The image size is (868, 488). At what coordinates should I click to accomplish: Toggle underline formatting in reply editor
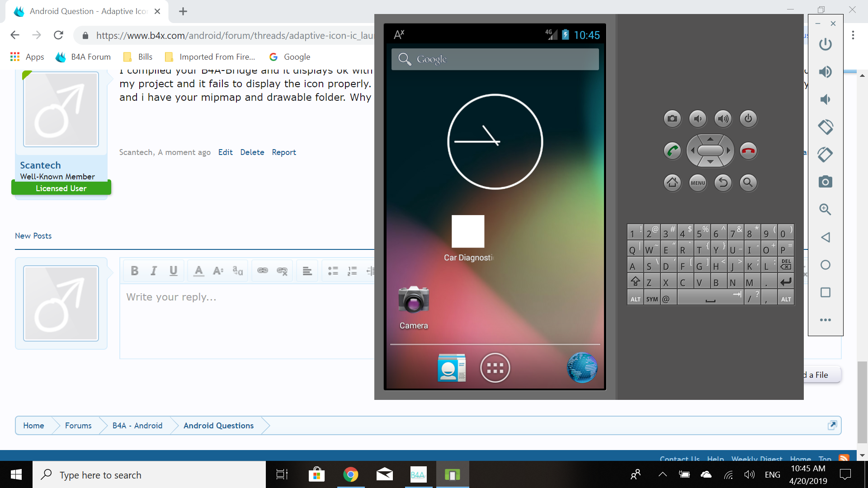[x=173, y=271]
